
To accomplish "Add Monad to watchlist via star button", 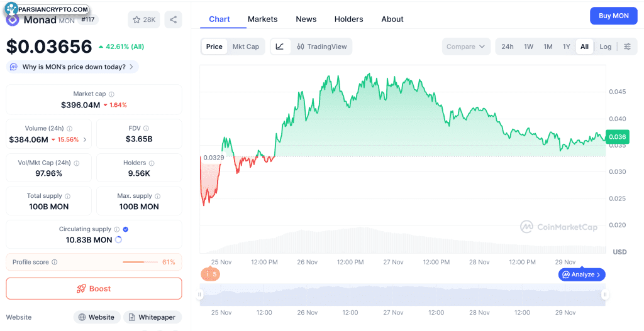I will click(x=143, y=19).
